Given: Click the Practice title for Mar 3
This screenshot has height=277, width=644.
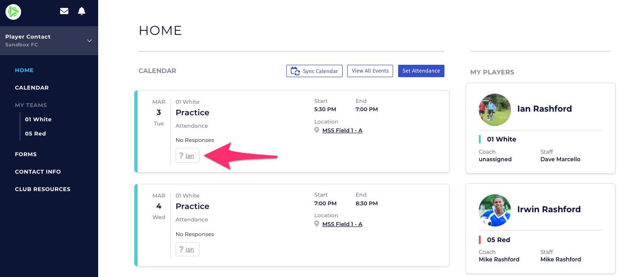Looking at the screenshot, I should (192, 113).
